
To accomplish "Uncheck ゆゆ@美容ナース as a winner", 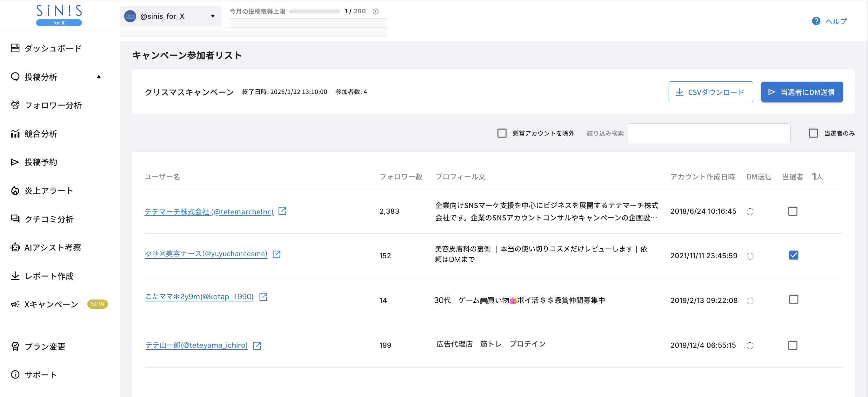I will [793, 255].
